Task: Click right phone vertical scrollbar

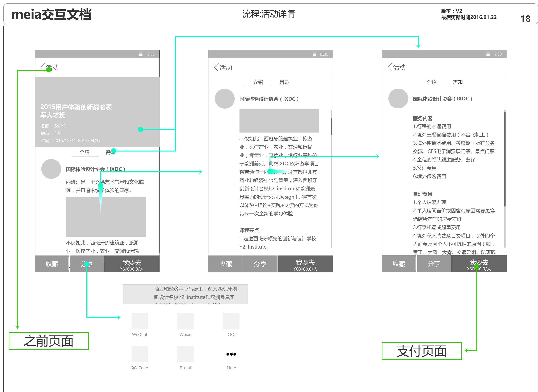Action: (x=505, y=178)
